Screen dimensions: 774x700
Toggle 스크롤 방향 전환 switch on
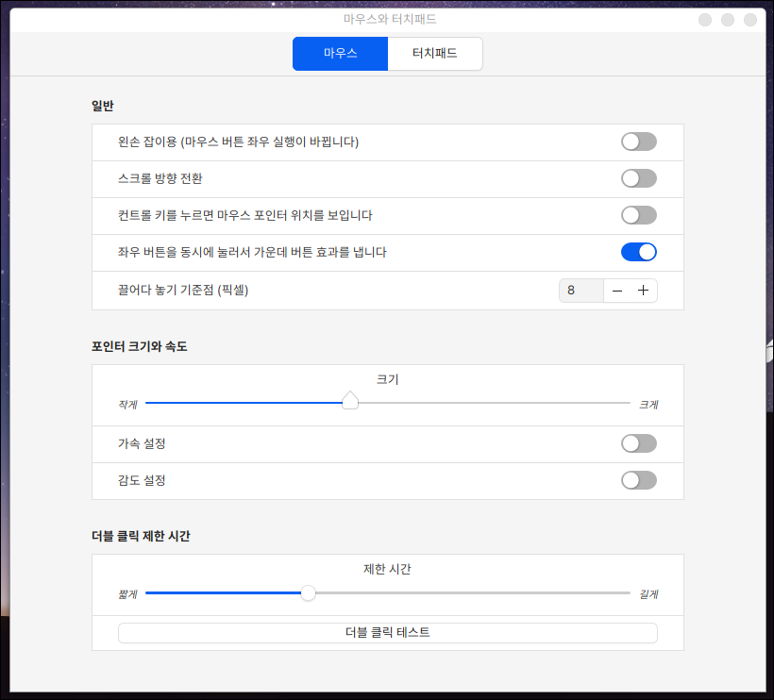pos(638,178)
